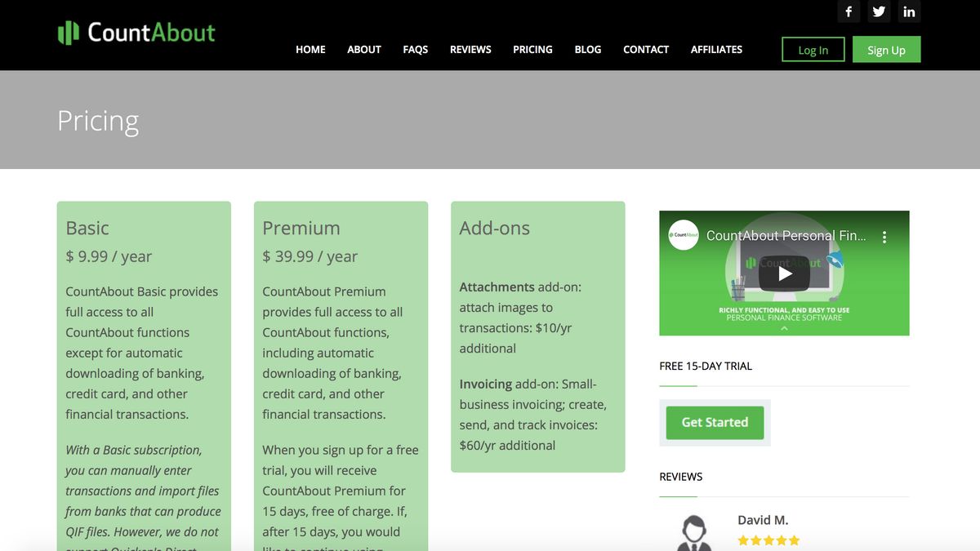Click the Get Started button
Viewport: 980px width, 551px height.
(714, 422)
